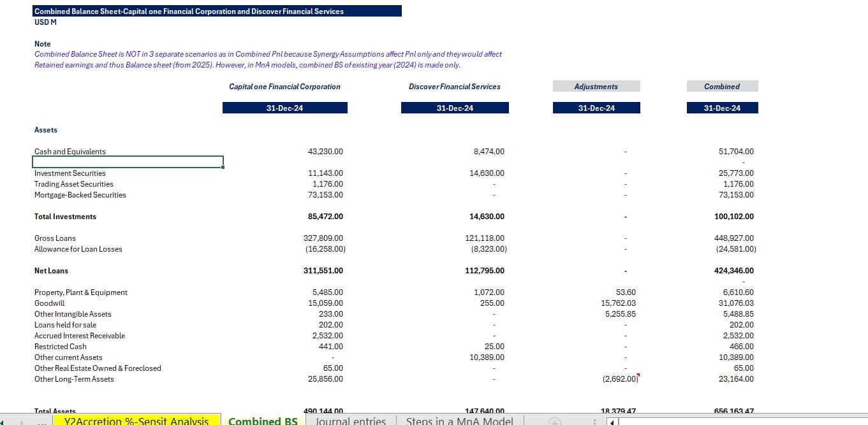Select the Discover Financial Services column header

[x=455, y=87]
